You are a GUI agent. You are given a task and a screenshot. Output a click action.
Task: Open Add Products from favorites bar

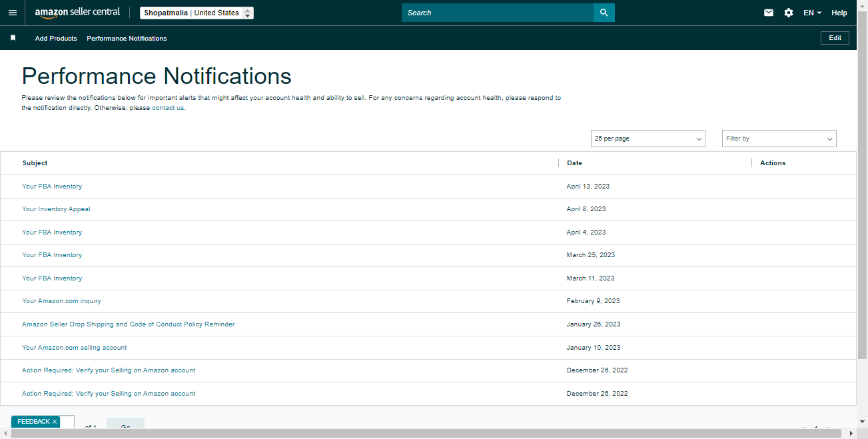click(56, 38)
